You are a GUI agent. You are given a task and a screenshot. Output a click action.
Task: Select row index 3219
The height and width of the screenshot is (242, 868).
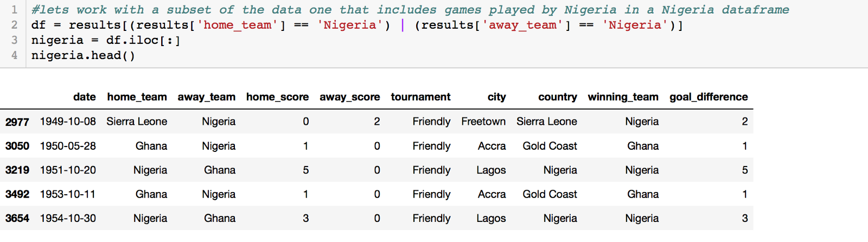tap(17, 170)
